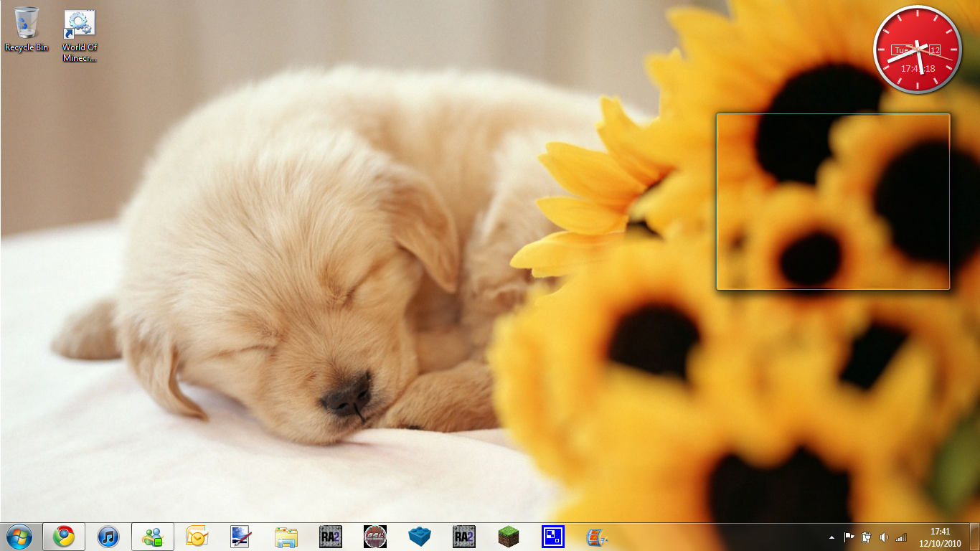Click the red analog clock gadget
This screenshot has width=980, height=551.
coord(917,50)
